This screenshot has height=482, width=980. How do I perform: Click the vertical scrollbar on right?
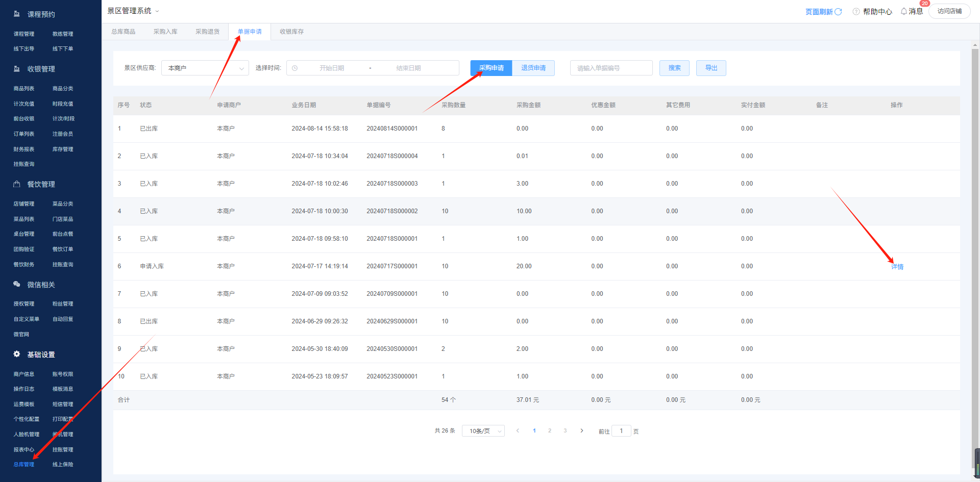[x=975, y=255]
